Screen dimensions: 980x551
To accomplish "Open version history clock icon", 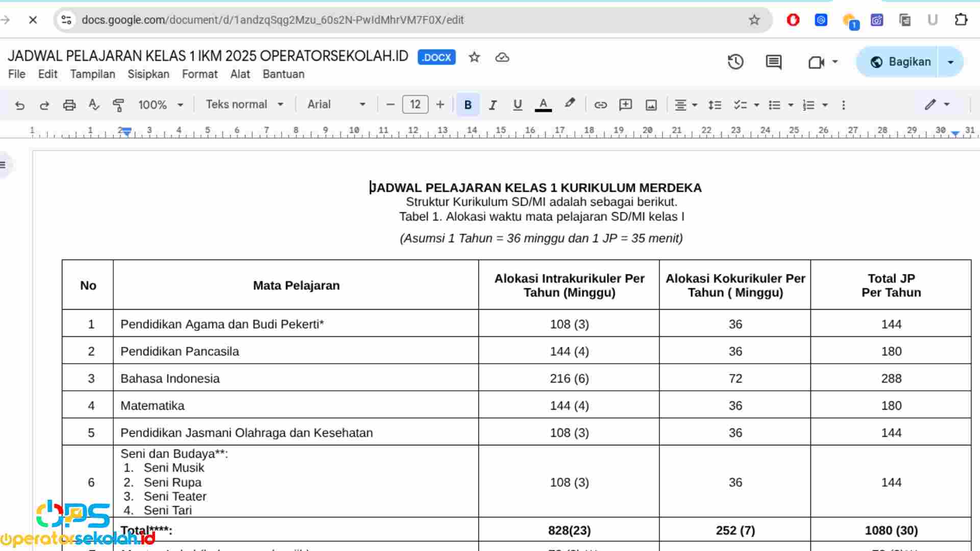I will (x=736, y=62).
